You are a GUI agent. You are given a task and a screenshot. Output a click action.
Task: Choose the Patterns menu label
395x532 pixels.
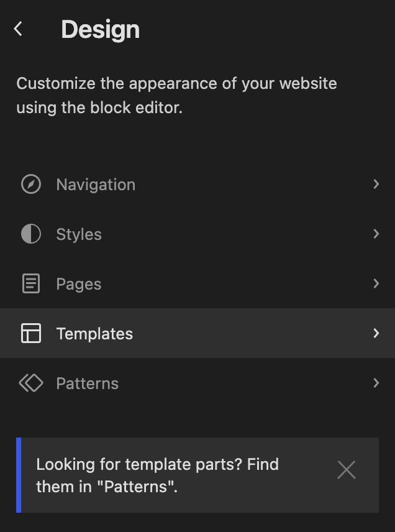pos(88,383)
